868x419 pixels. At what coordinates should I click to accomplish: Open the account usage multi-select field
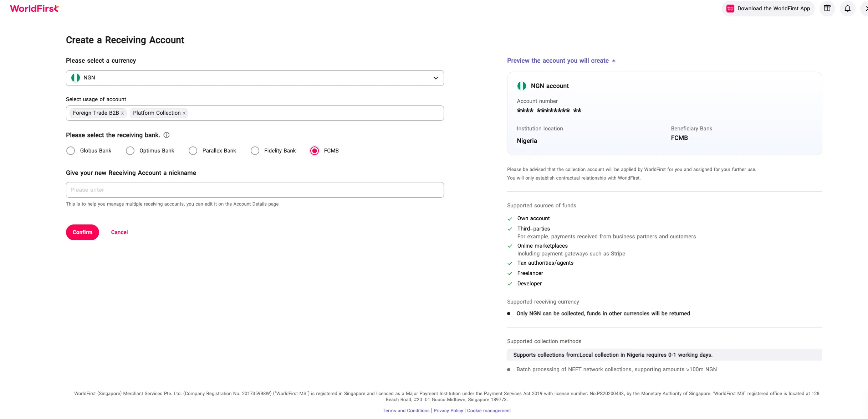255,113
